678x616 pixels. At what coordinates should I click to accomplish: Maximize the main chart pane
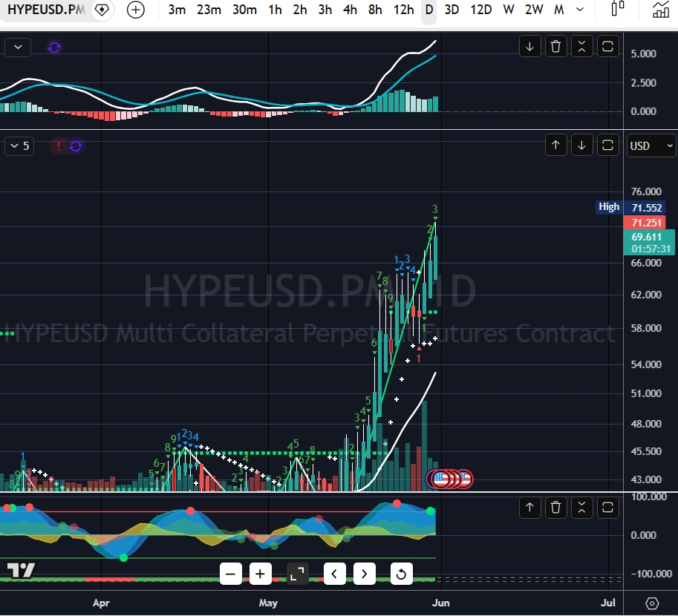(607, 145)
